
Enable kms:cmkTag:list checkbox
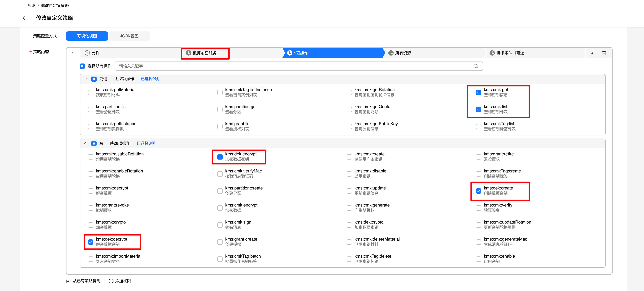point(478,126)
